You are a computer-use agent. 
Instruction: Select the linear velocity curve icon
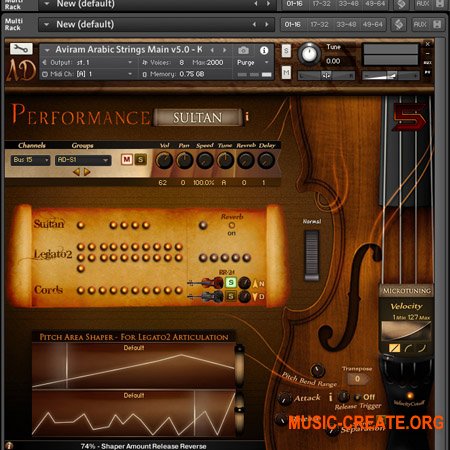(395, 348)
